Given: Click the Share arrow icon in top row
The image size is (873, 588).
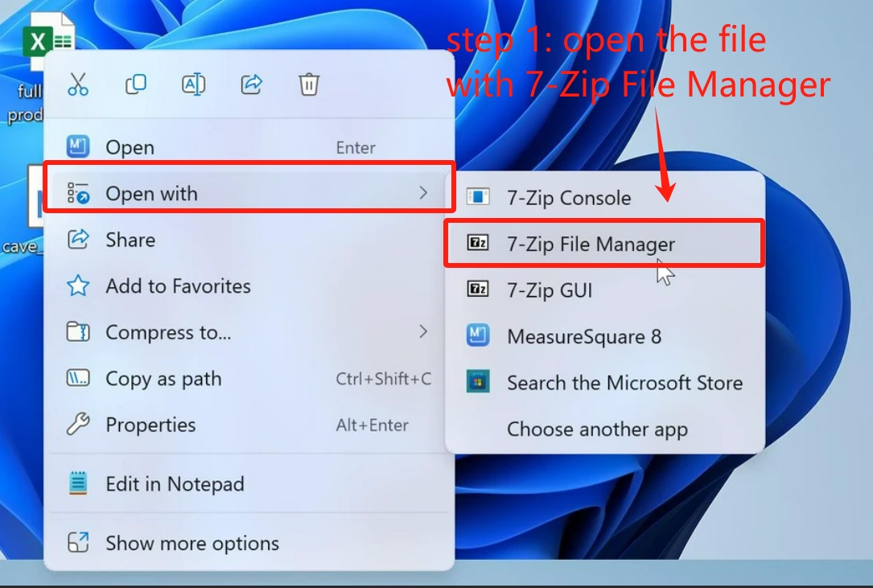Looking at the screenshot, I should point(252,84).
